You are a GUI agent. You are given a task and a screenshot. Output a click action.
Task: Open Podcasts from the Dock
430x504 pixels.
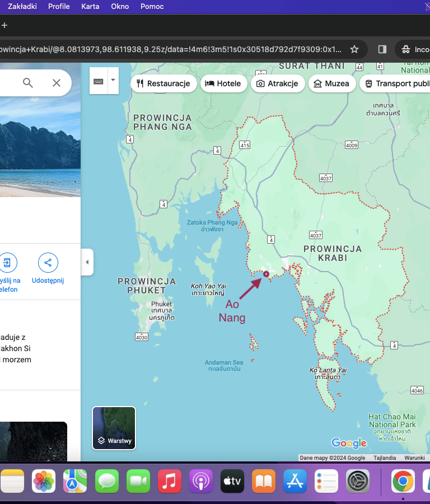pos(201,481)
